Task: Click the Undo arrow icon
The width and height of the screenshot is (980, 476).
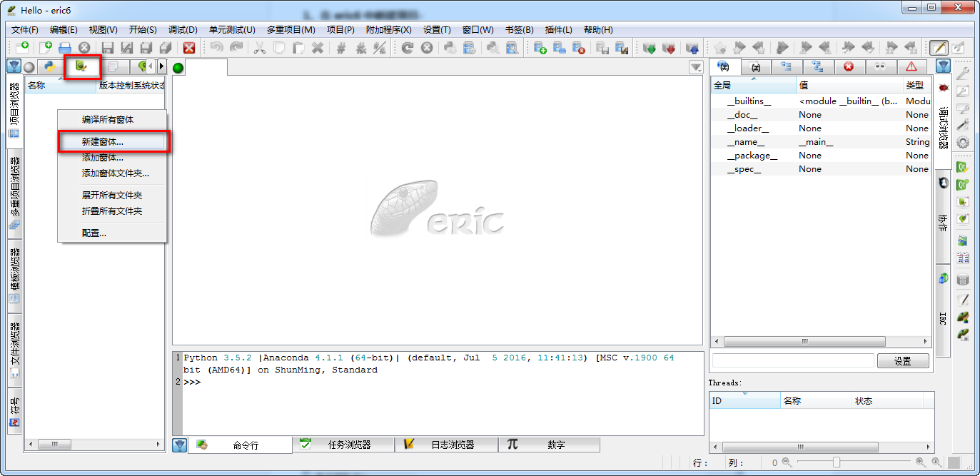Action: [216, 48]
